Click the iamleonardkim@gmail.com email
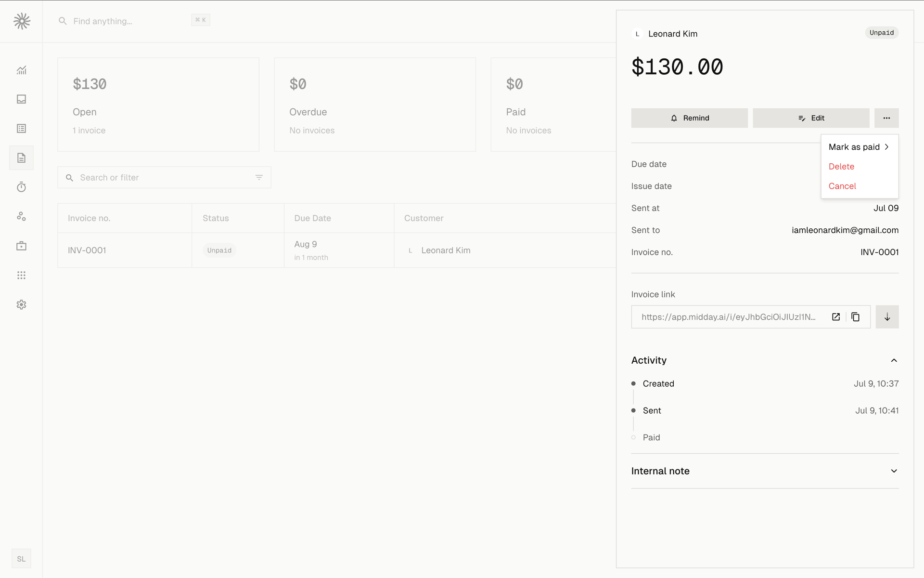924x578 pixels. pos(845,230)
